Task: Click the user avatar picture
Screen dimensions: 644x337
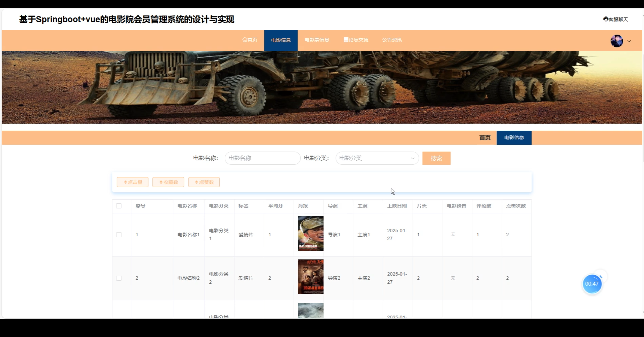Action: tap(617, 41)
